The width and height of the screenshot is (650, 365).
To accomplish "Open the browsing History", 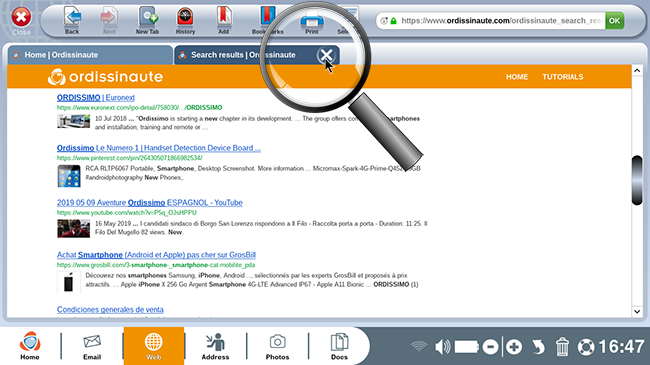I will tap(185, 20).
